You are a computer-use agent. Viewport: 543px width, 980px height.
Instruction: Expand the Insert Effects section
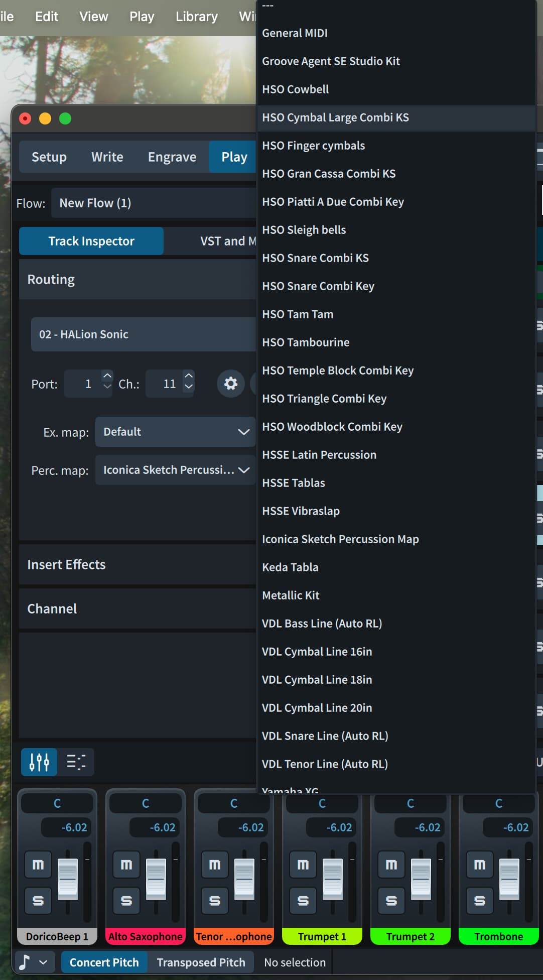point(66,564)
